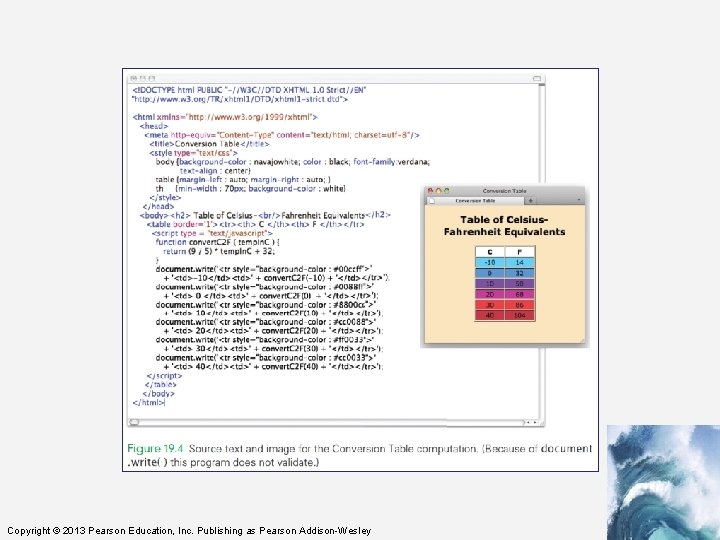The image size is (720, 540).
Task: Click the closing html tag line
Action: click(x=148, y=403)
